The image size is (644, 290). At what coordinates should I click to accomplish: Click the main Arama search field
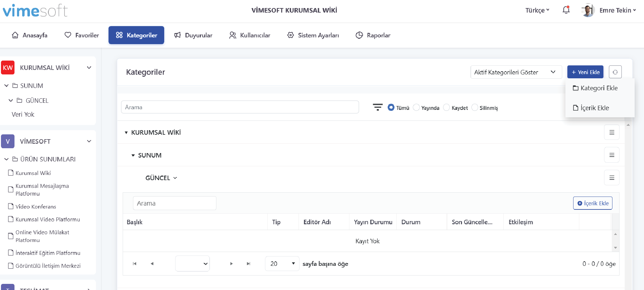pyautogui.click(x=240, y=107)
